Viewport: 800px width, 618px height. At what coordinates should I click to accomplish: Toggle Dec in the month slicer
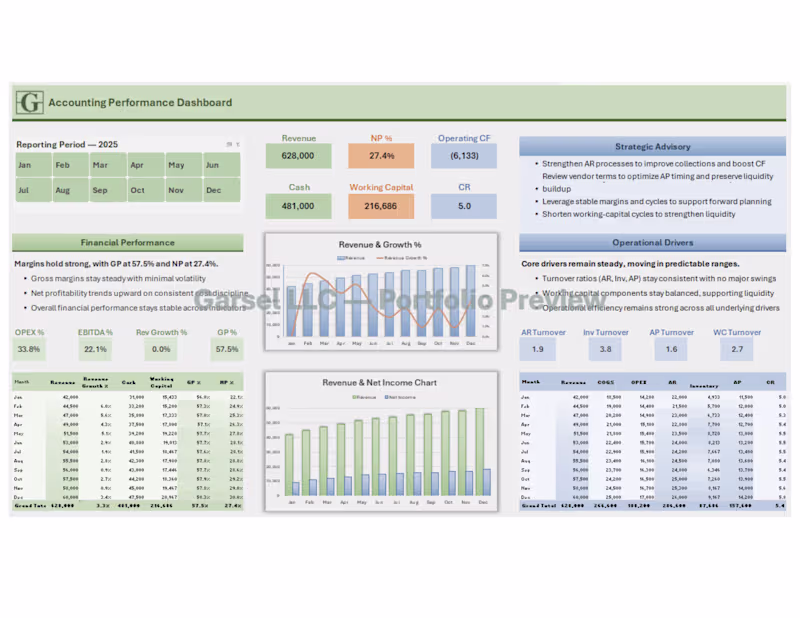218,190
